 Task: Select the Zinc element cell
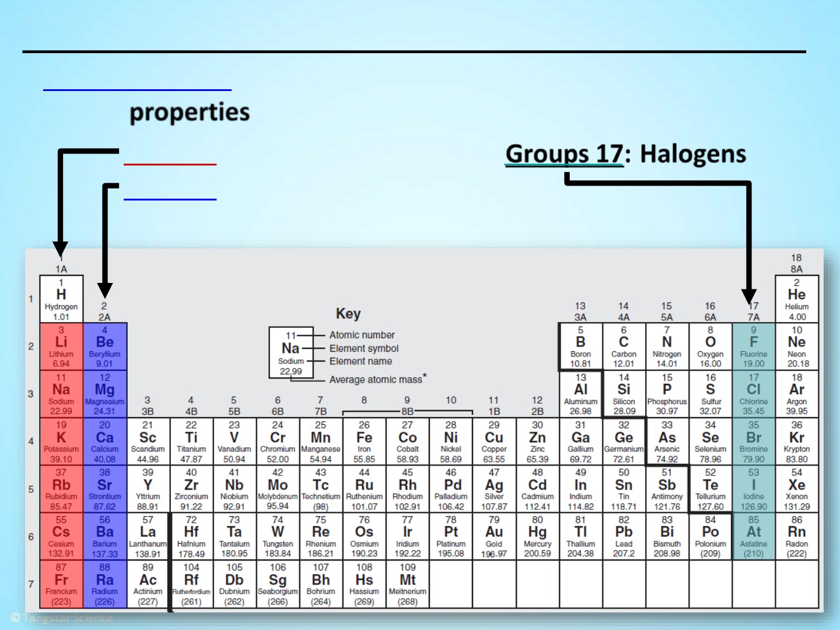[x=537, y=442]
